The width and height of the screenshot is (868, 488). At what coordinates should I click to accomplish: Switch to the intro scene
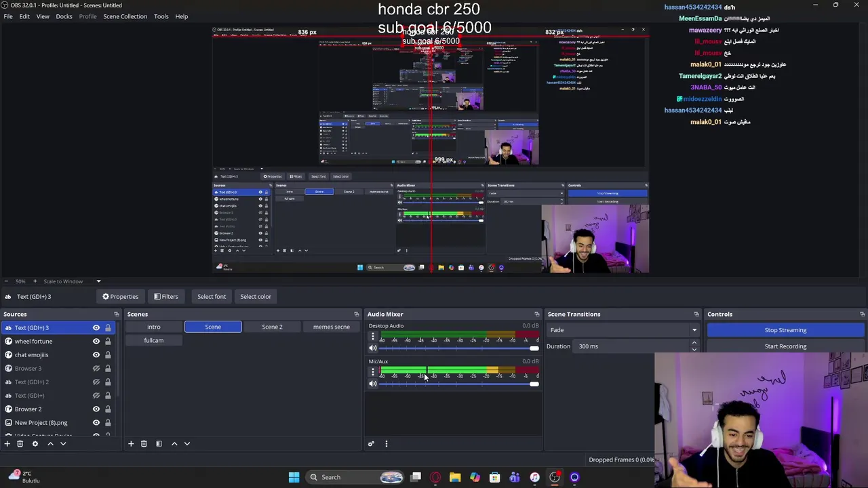[x=154, y=327]
